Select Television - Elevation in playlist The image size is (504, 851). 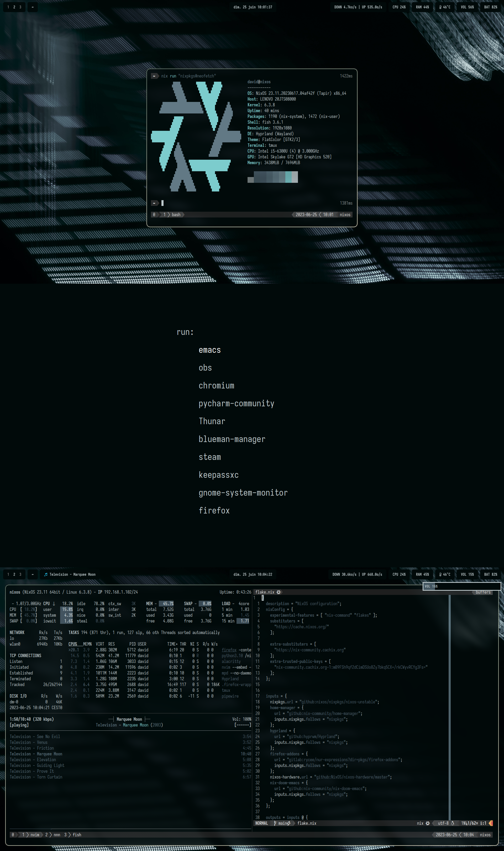130,760
